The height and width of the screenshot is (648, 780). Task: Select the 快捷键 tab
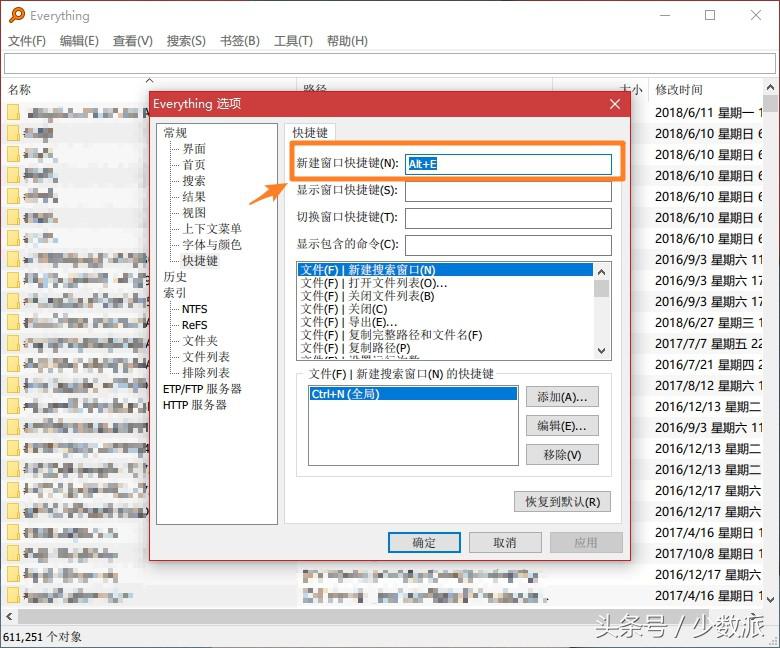(x=310, y=132)
